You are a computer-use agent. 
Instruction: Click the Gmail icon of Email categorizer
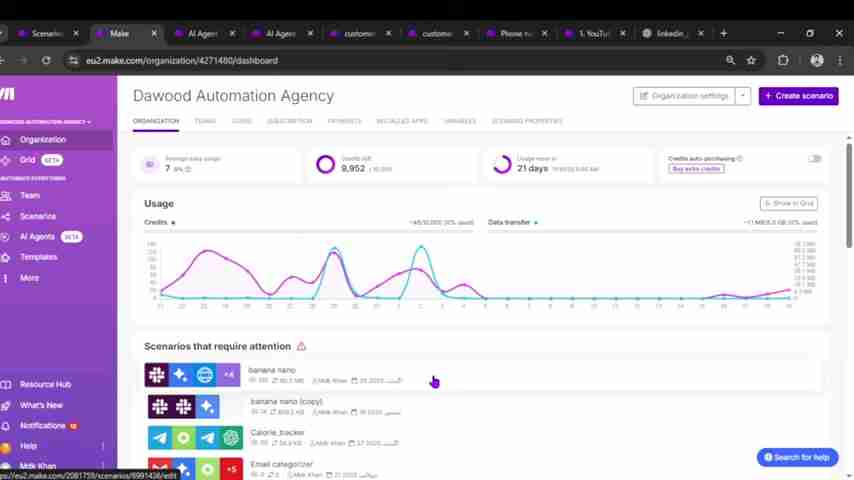point(160,469)
